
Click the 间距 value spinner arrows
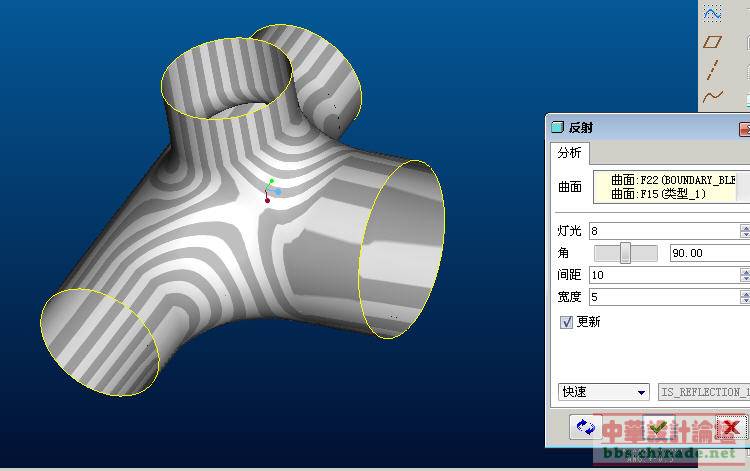coord(745,274)
